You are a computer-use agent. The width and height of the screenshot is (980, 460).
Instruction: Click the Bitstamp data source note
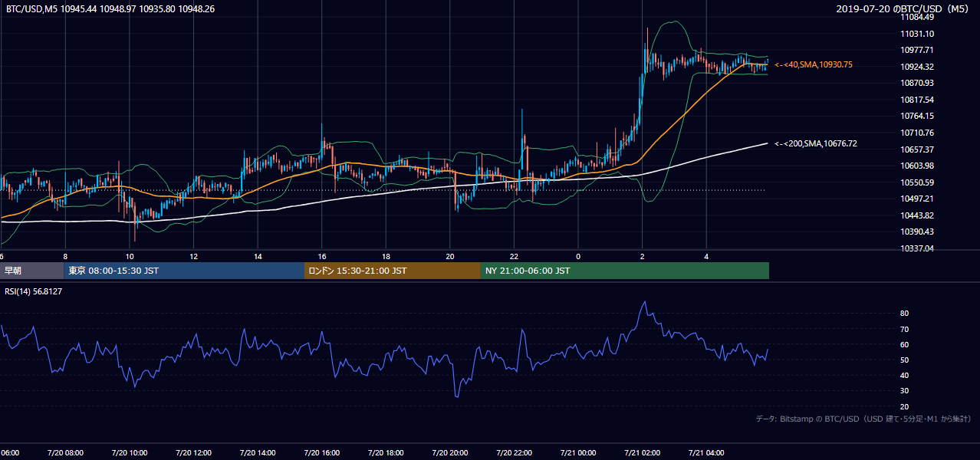tap(864, 419)
